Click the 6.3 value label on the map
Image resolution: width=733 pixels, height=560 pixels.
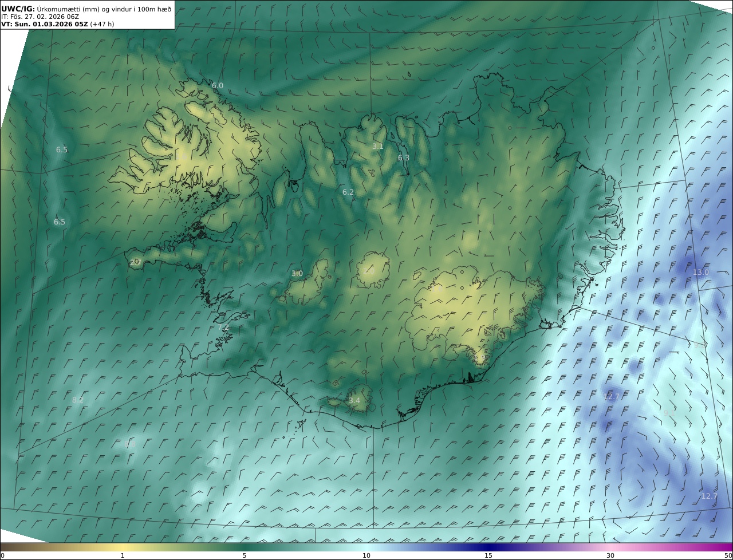pyautogui.click(x=404, y=158)
